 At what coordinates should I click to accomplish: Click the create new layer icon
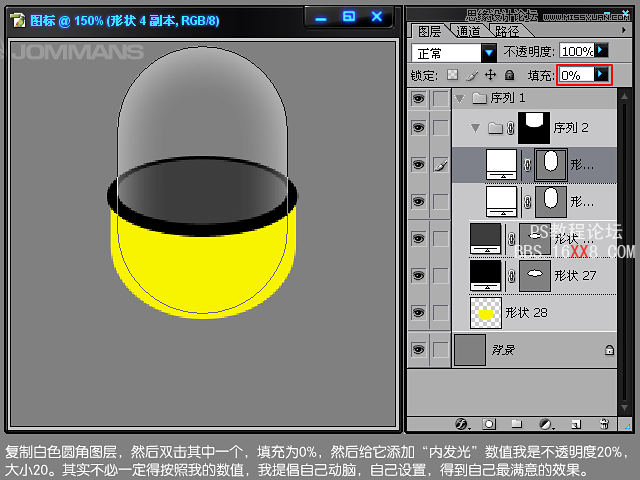(x=574, y=424)
